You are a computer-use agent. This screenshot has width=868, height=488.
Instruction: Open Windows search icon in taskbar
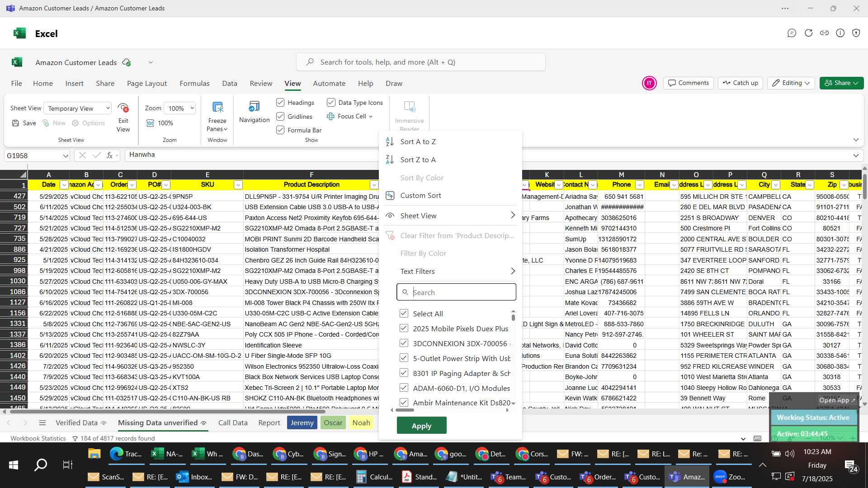point(41,465)
